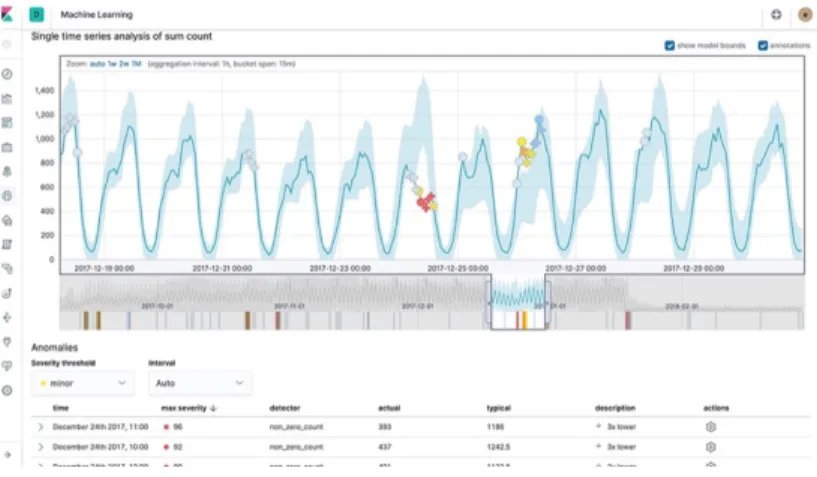The width and height of the screenshot is (817, 477).
Task: Open Logs icon in sidebar
Action: pos(7,244)
